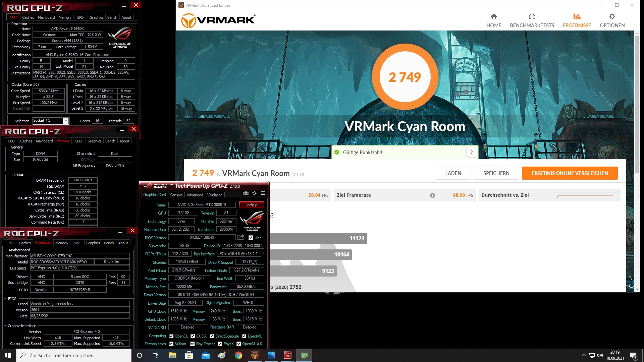Toggle DirectML checkbox in GPU-Z
This screenshot has height=362, width=644.
point(244,336)
